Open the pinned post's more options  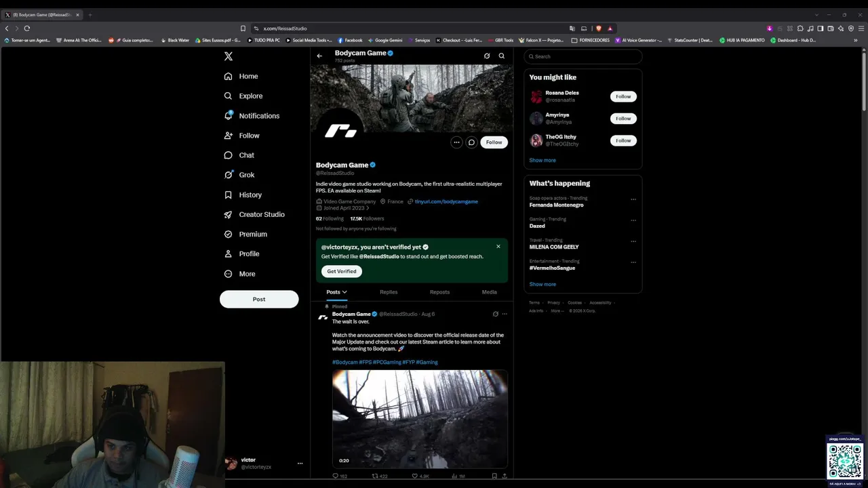click(505, 314)
